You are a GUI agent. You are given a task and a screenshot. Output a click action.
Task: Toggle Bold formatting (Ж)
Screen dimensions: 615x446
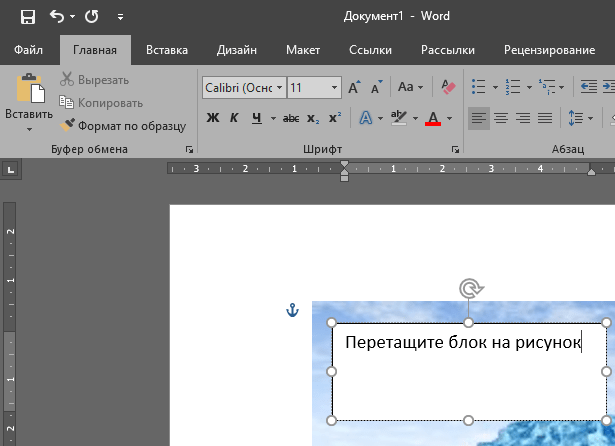[x=212, y=118]
